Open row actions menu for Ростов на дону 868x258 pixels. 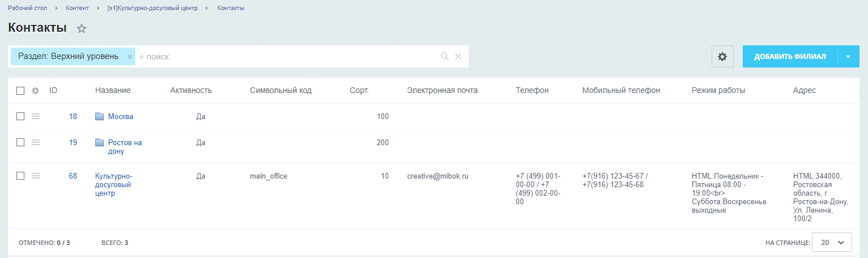click(35, 142)
